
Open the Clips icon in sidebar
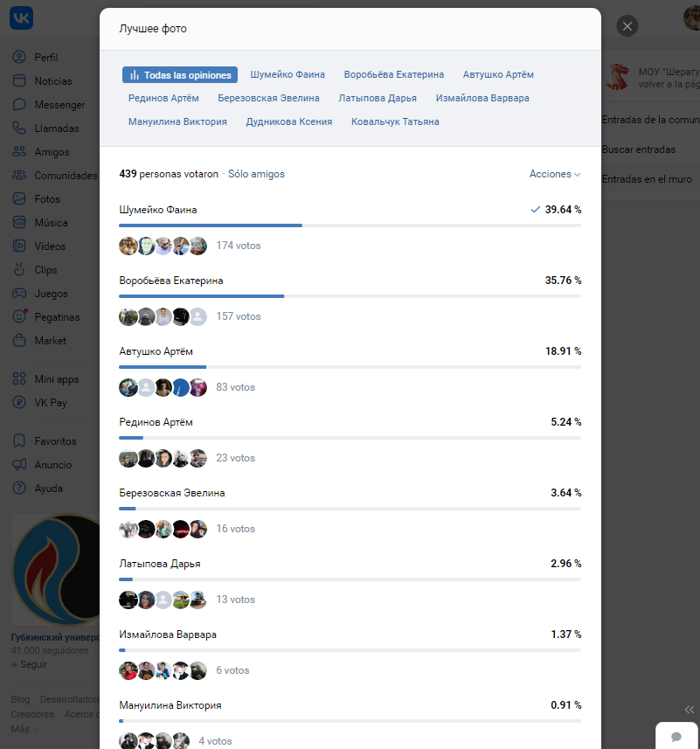(x=19, y=270)
